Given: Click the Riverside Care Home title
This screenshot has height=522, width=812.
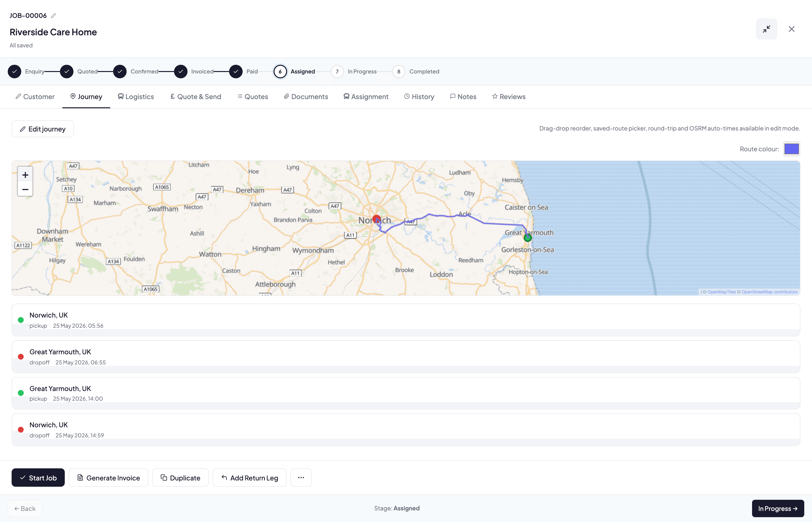Looking at the screenshot, I should (x=53, y=32).
